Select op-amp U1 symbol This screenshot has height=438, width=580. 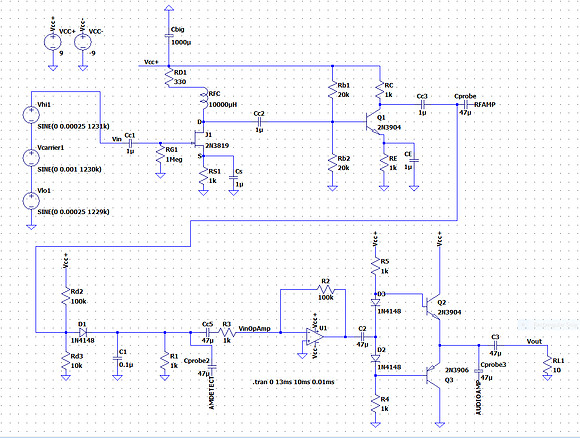(314, 336)
